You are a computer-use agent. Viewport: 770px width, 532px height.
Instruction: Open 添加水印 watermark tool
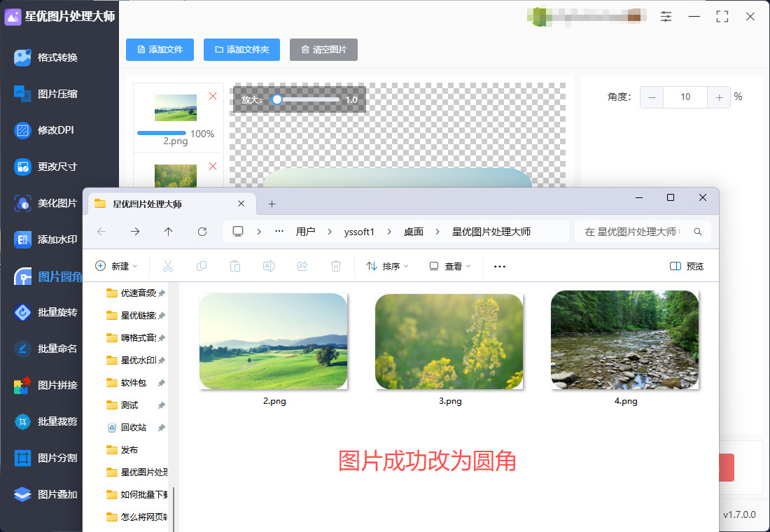coord(45,239)
